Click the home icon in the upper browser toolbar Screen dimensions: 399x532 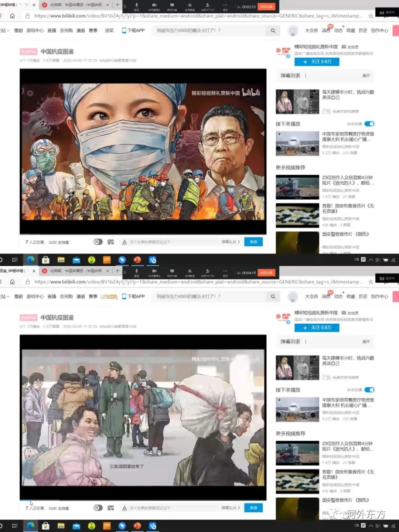[x=12, y=16]
